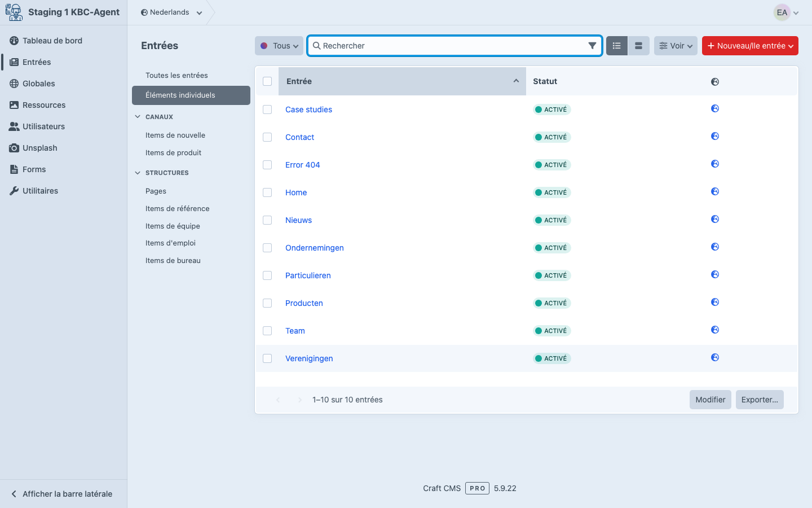Go to Entrées in sidebar
The image size is (812, 508).
click(63, 62)
